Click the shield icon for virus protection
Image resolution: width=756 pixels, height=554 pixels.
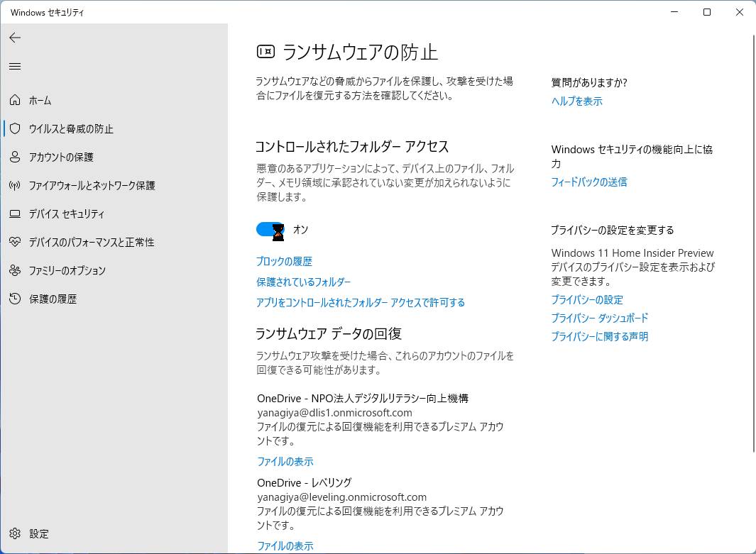[15, 128]
